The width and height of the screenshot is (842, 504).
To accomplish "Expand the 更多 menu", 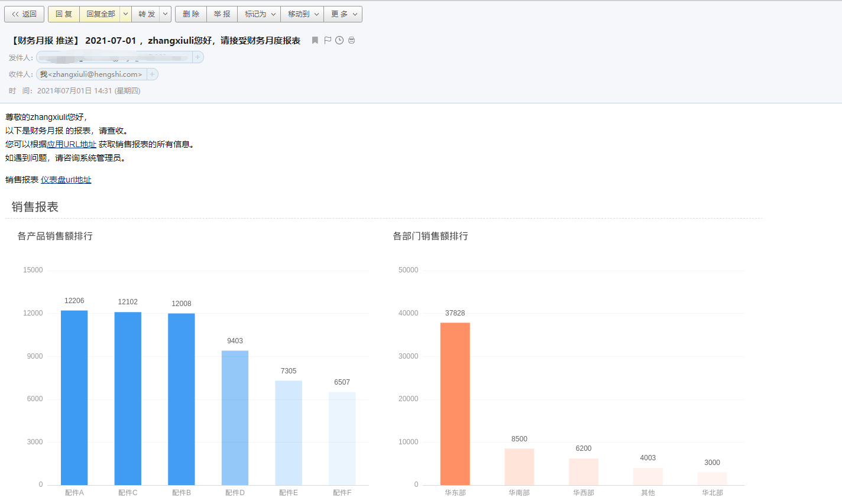I will [343, 14].
